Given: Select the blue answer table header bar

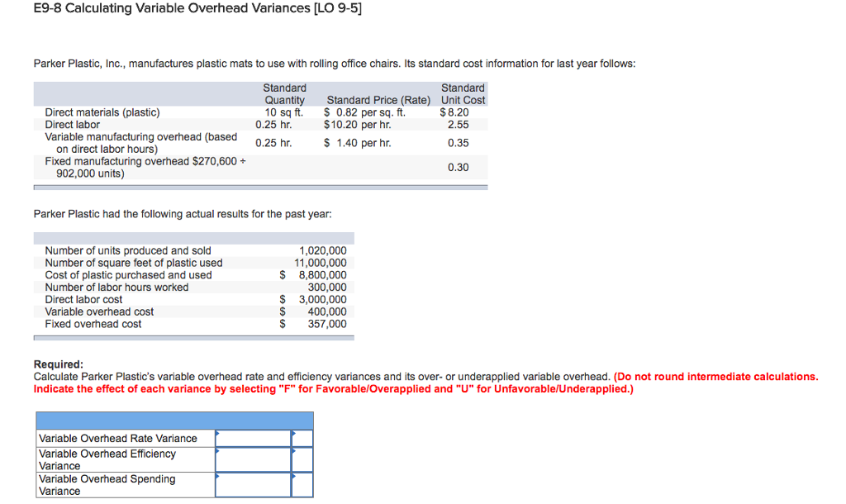Looking at the screenshot, I should [173, 420].
